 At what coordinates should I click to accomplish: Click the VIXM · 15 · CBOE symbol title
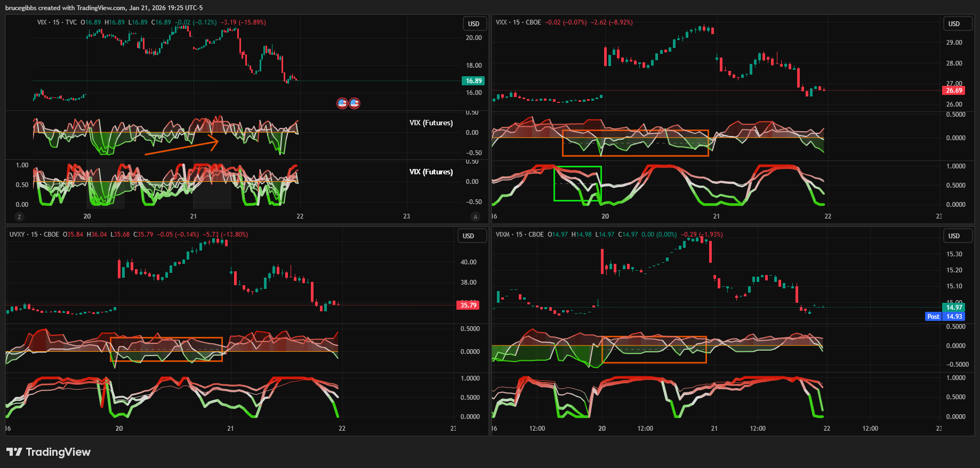click(520, 235)
